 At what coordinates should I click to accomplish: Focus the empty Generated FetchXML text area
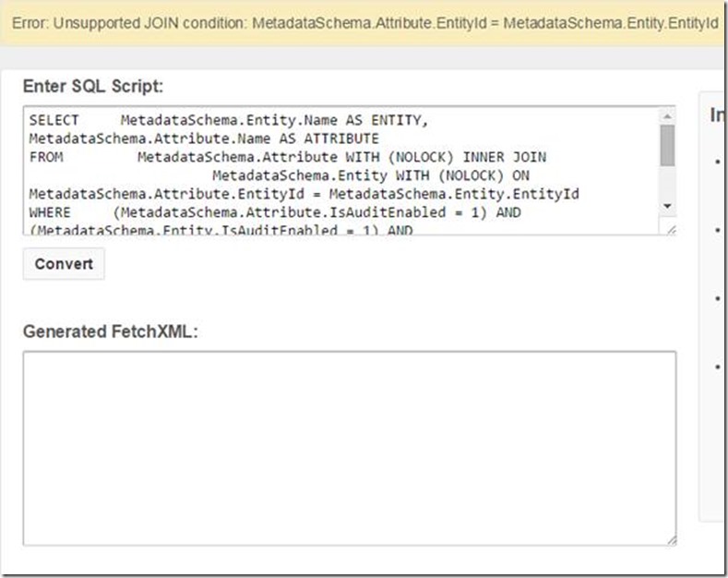pos(349,448)
